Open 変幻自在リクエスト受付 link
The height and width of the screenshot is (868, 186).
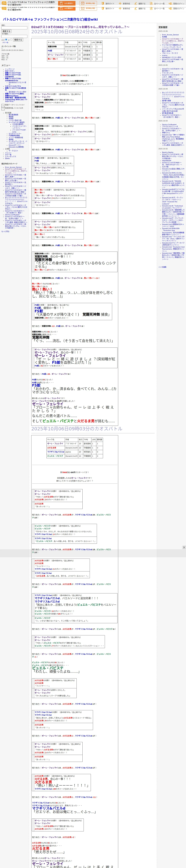[x=17, y=92]
